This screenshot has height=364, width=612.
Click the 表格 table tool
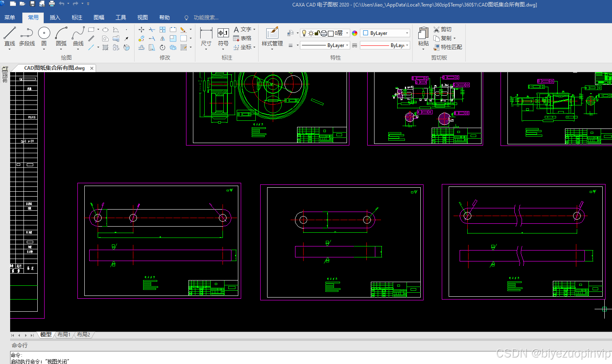coord(242,38)
